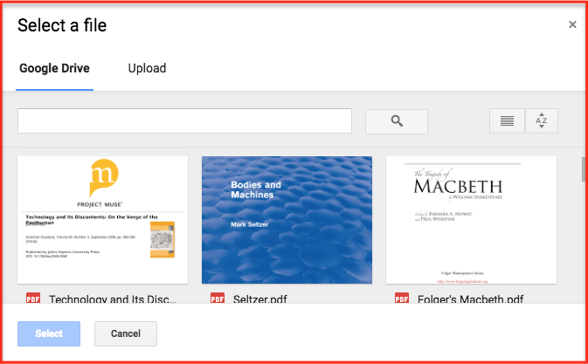Viewport: 588px width, 364px height.
Task: Click the Folger's Macbeth.pdf file name
Action: [470, 299]
